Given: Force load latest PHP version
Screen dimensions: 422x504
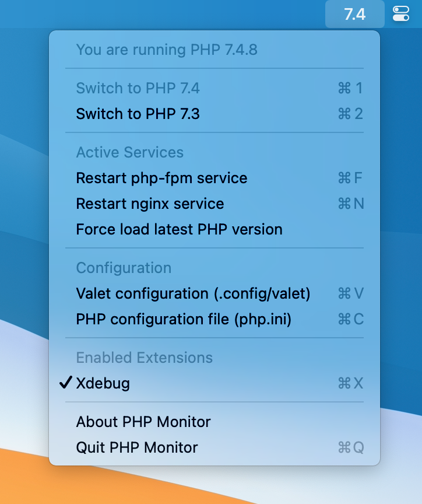Looking at the screenshot, I should (x=214, y=229).
